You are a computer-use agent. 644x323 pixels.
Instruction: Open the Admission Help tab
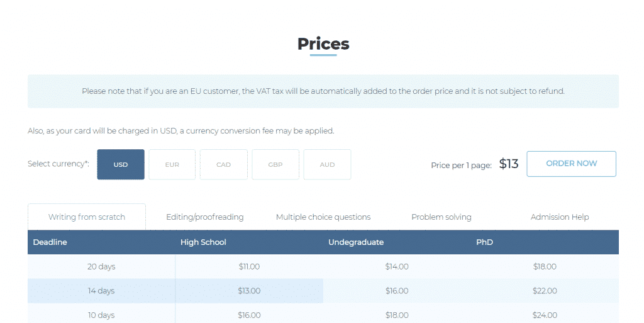click(x=559, y=217)
